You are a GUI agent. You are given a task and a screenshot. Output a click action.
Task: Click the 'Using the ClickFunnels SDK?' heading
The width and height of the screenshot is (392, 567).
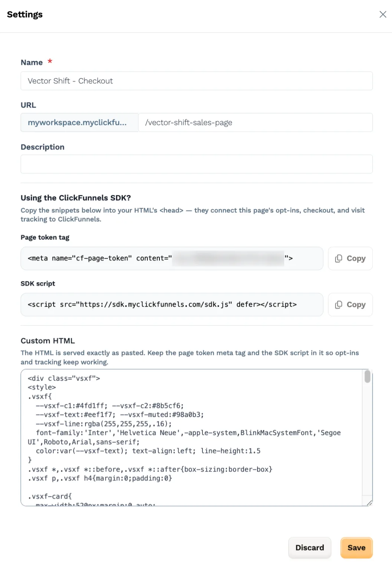[x=76, y=198]
